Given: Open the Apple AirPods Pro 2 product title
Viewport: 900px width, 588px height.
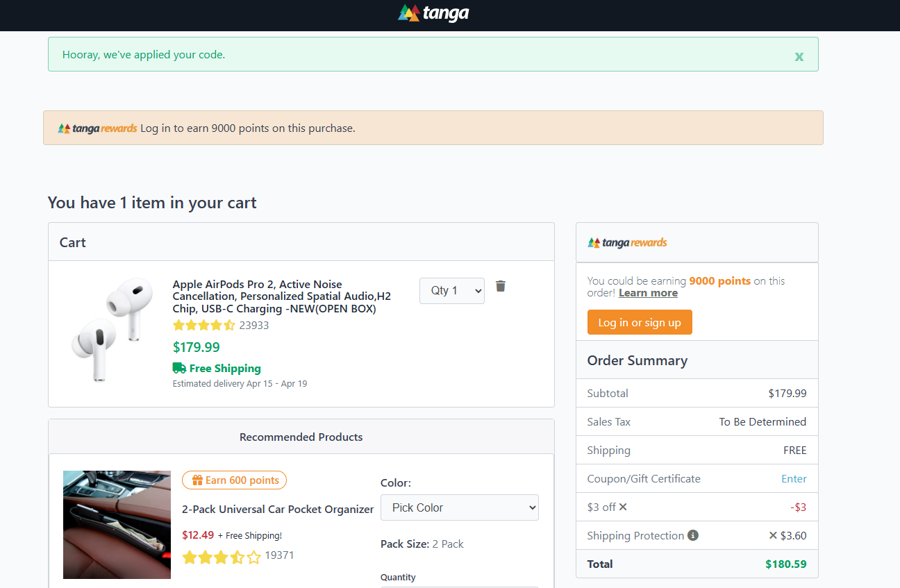Looking at the screenshot, I should point(281,296).
